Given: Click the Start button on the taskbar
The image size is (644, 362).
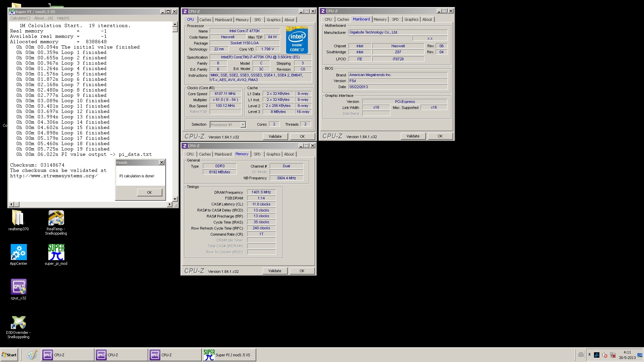Looking at the screenshot, I should click(9, 355).
